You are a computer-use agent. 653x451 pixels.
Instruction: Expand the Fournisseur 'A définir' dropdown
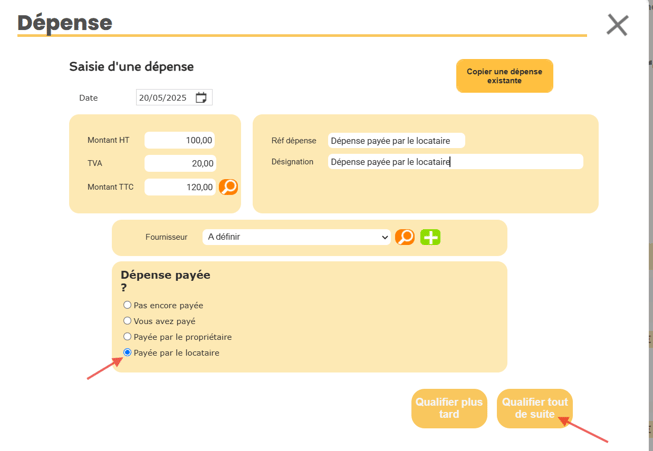[x=297, y=237]
